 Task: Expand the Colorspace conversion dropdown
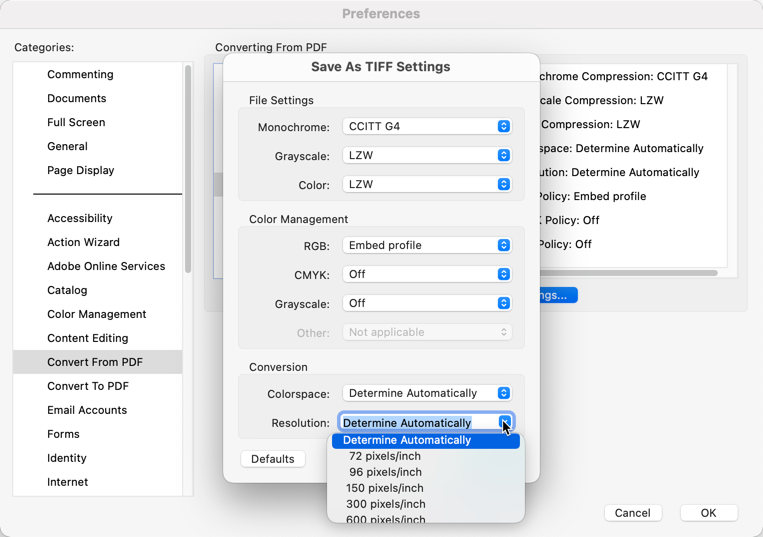coord(427,394)
